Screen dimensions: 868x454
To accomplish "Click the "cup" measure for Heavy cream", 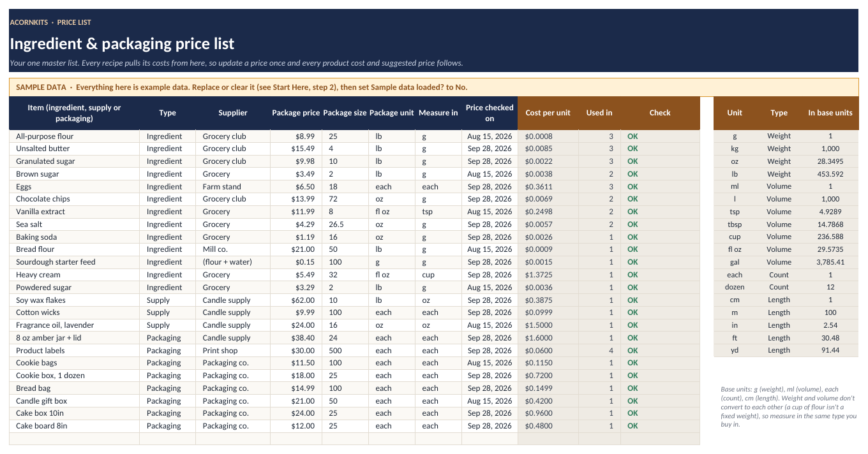I will tap(438, 275).
